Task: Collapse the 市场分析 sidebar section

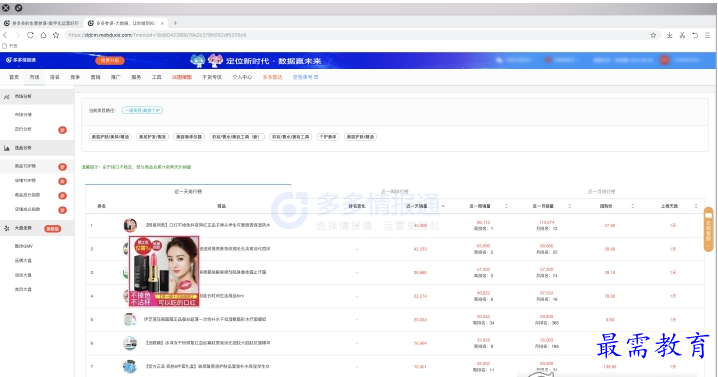Action: [37, 97]
